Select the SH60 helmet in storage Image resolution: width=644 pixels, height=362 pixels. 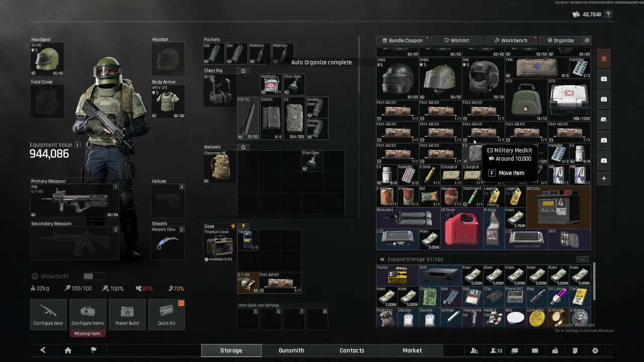pyautogui.click(x=440, y=78)
